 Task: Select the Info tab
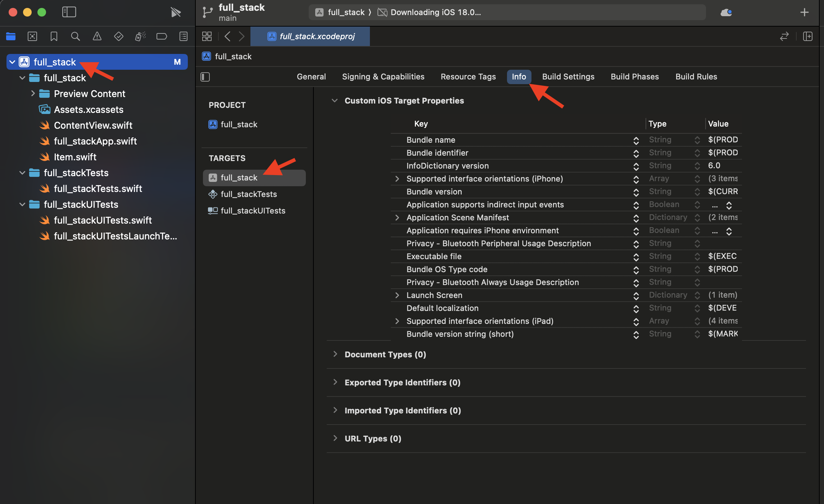pos(519,77)
